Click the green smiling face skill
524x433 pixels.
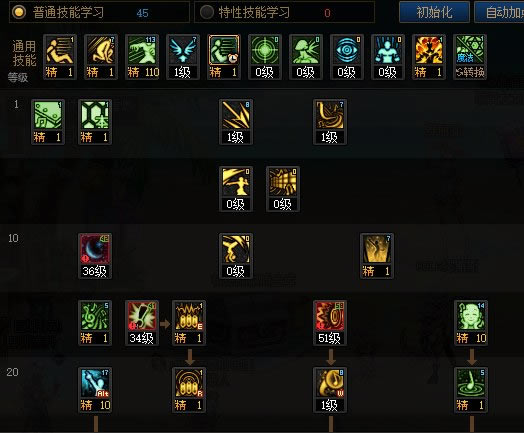471,323
